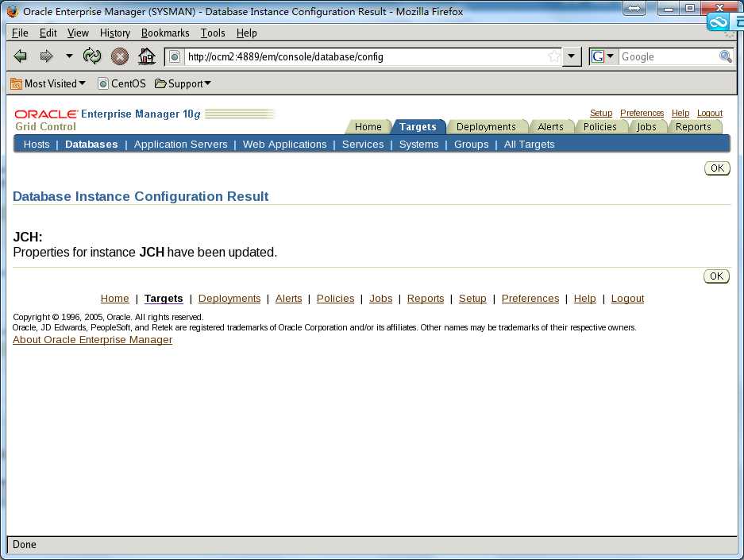Stop loading the page
Screen dimensions: 744x560
[x=120, y=56]
